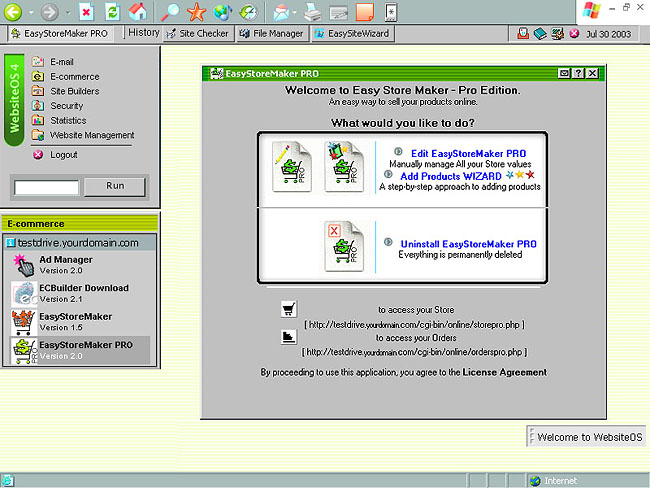Click the grey Forward arrow button

pyautogui.click(x=49, y=12)
